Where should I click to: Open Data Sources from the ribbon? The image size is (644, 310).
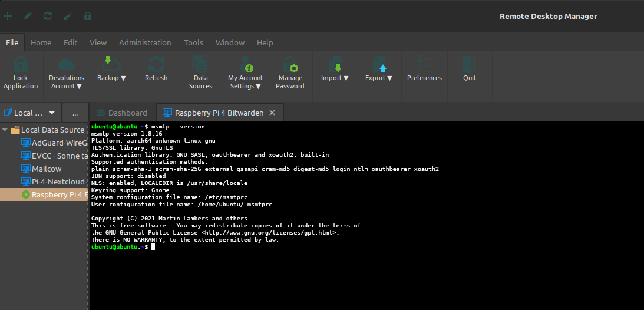pyautogui.click(x=200, y=73)
